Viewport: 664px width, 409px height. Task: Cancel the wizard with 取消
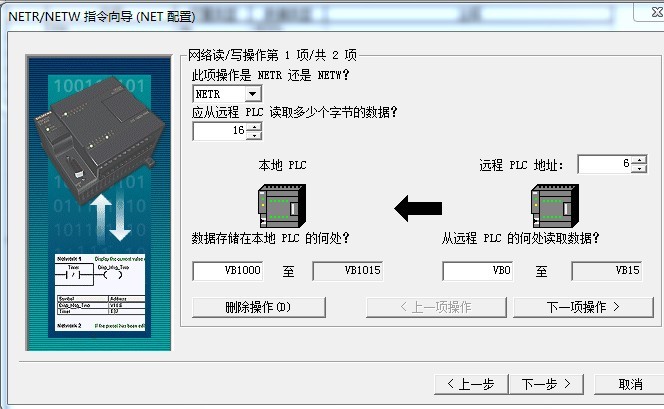(x=629, y=383)
